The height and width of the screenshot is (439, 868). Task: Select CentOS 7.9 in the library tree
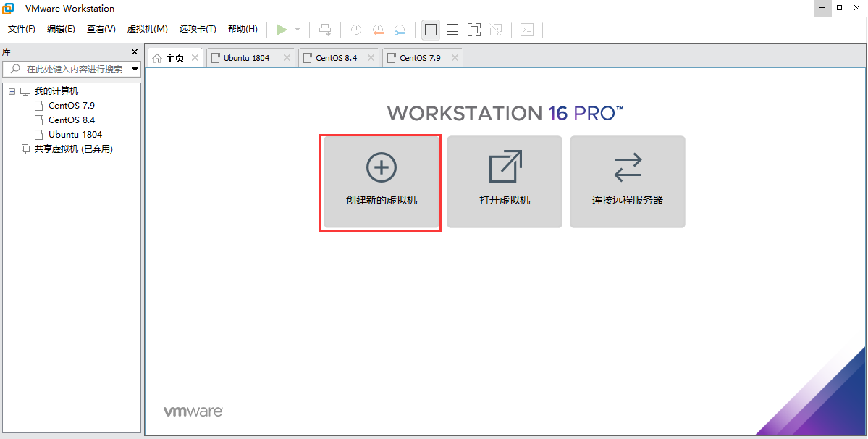tap(72, 106)
